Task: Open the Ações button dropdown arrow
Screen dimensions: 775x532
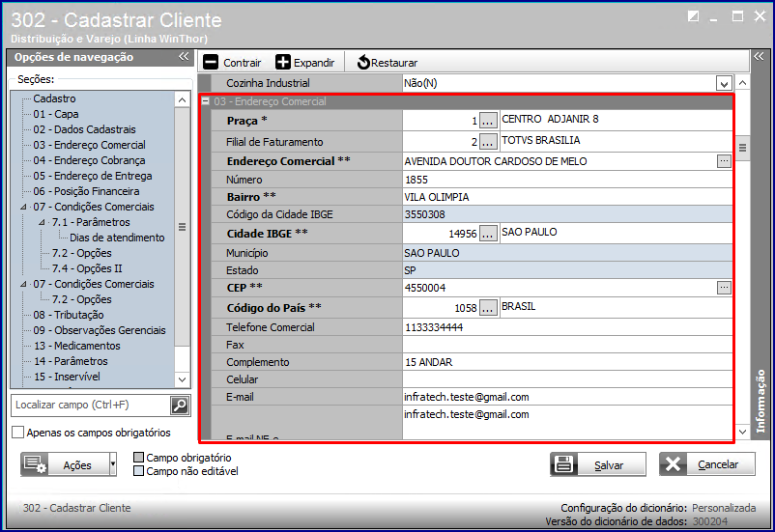Action: pyautogui.click(x=113, y=464)
